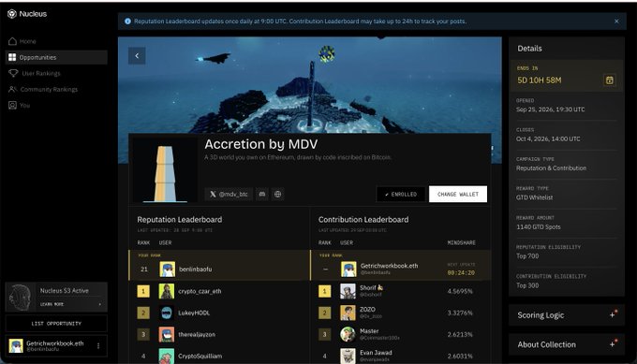Click the 5D 10H 58M countdown
The image size is (637, 364).
click(539, 80)
